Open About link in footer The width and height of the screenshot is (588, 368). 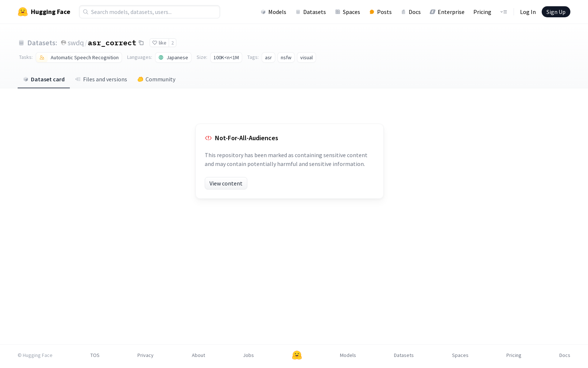(x=198, y=355)
